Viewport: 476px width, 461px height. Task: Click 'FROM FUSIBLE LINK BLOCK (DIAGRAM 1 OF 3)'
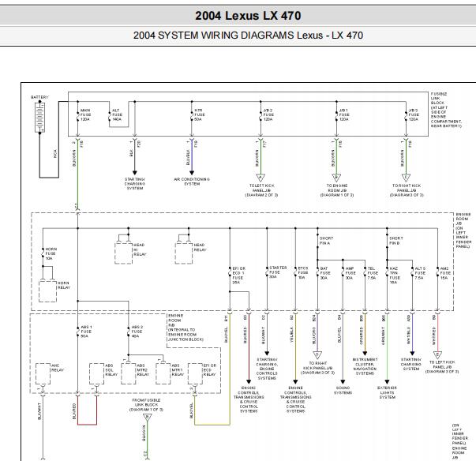(146, 405)
